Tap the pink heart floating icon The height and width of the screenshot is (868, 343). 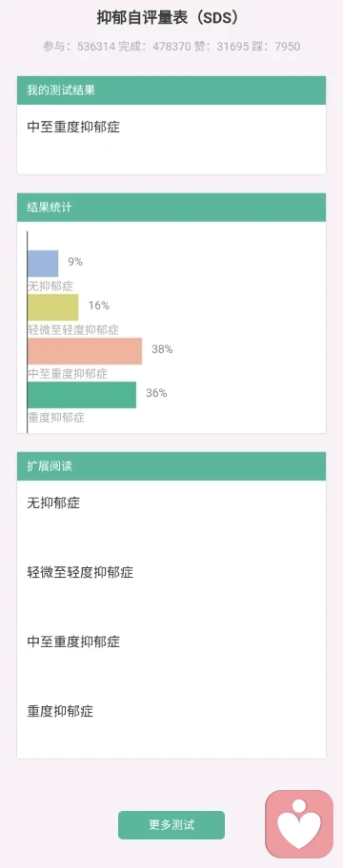pos(299,823)
